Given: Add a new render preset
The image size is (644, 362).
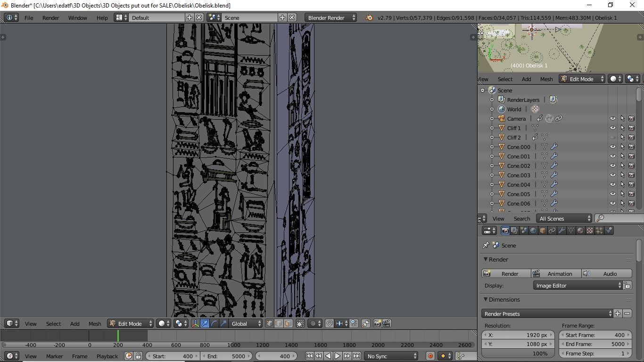Looking at the screenshot, I should pyautogui.click(x=618, y=313).
